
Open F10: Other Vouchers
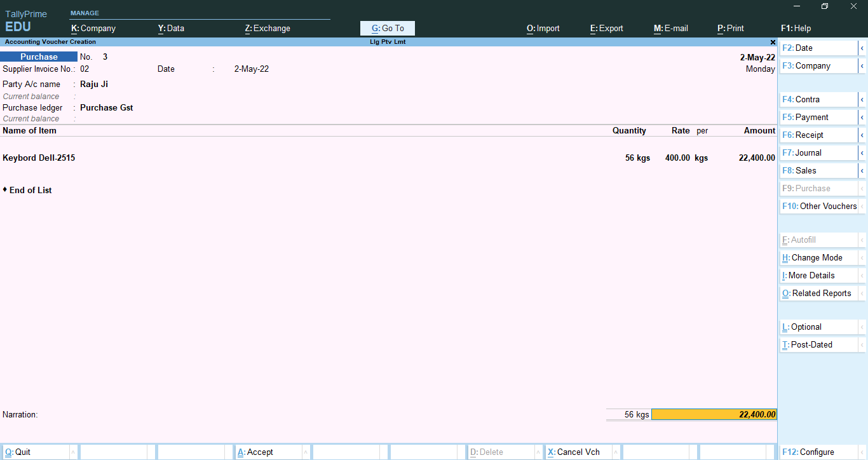click(818, 206)
